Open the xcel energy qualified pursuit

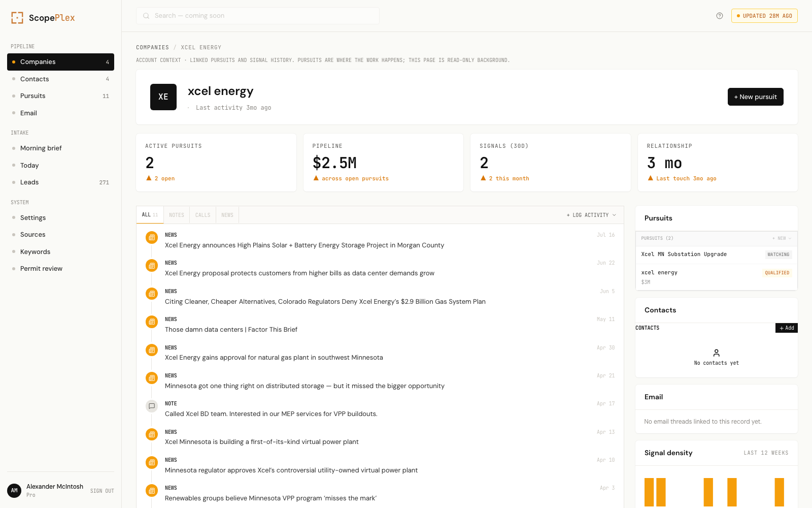pos(716,277)
